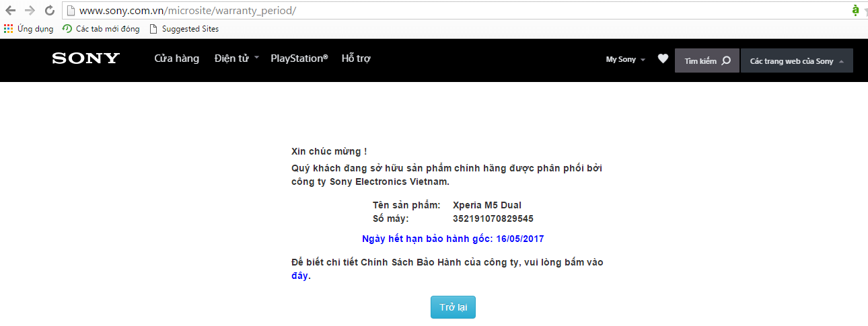Open the Cửa hàng menu item
Image resolution: width=868 pixels, height=326 pixels.
pos(176,58)
